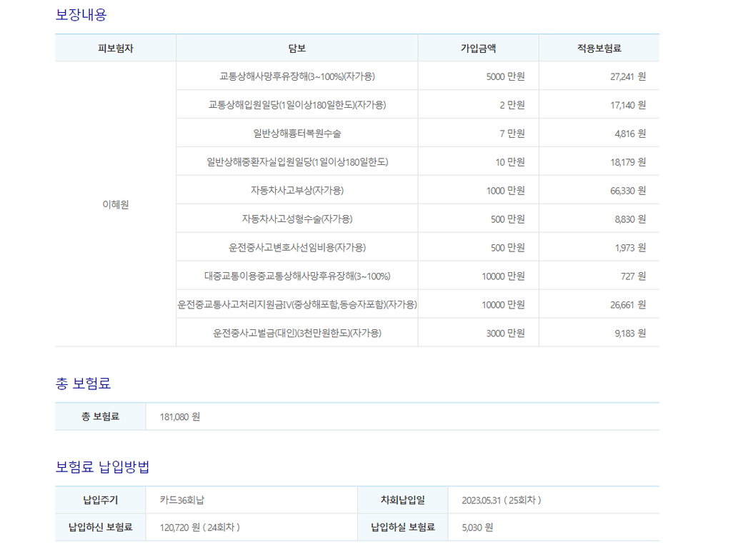Click the total premium value 181,080 원

pyautogui.click(x=180, y=416)
